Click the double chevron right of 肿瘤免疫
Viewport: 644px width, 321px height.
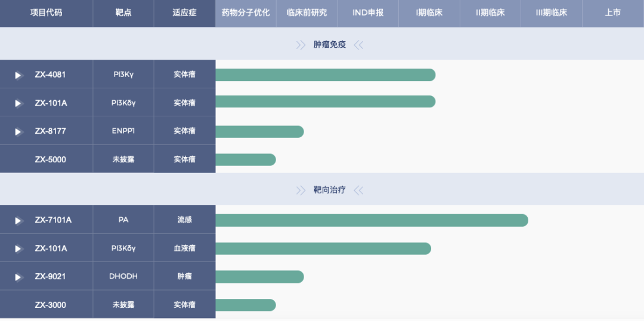(x=358, y=45)
